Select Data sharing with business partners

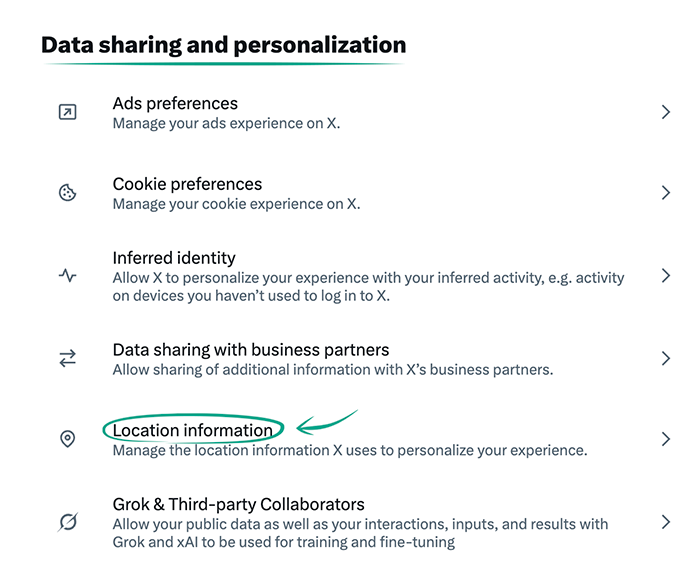tap(251, 350)
